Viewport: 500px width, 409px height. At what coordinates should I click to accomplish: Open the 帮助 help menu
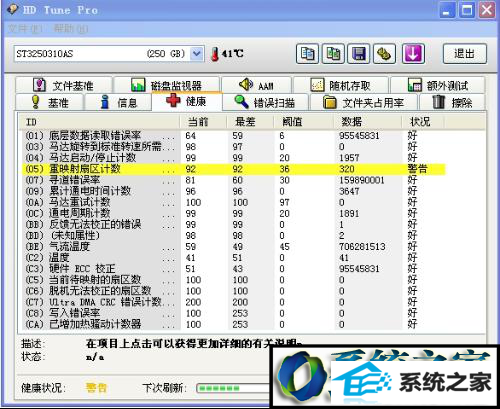71,29
